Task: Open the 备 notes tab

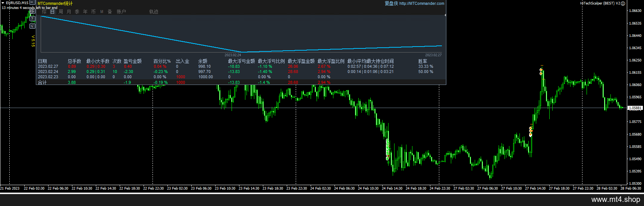Action: 110,12
